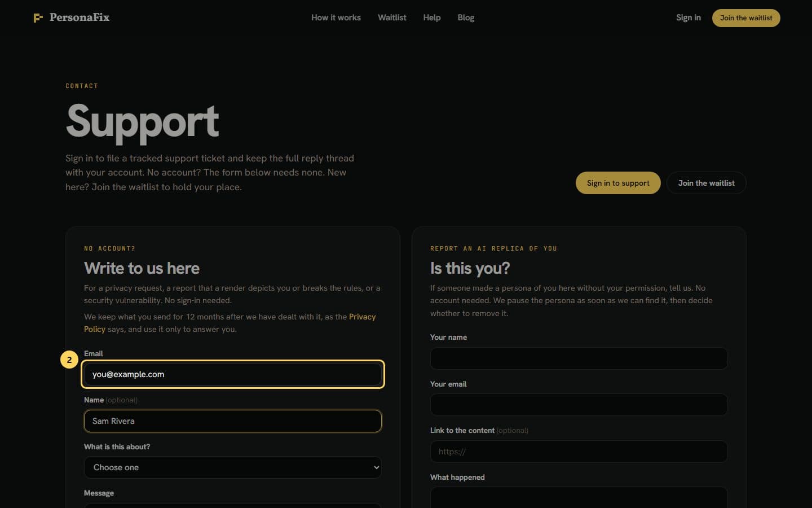The width and height of the screenshot is (812, 508).
Task: Click Sign in in the header
Action: click(689, 17)
